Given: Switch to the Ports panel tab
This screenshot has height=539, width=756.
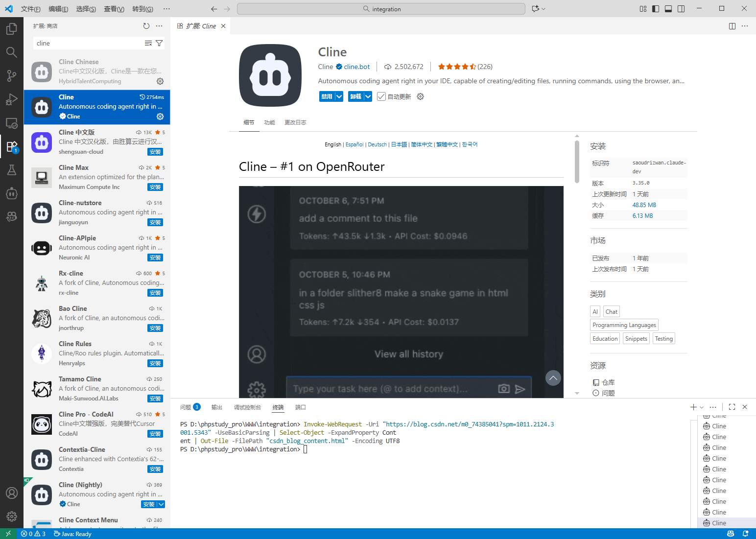Looking at the screenshot, I should (x=300, y=407).
